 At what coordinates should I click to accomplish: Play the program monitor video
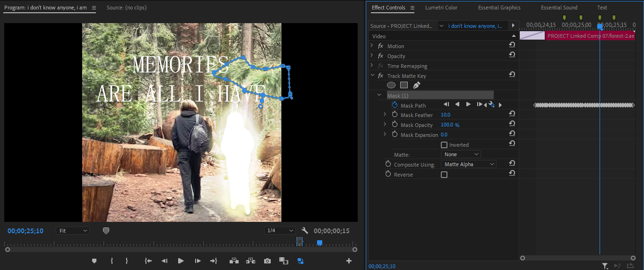click(180, 261)
